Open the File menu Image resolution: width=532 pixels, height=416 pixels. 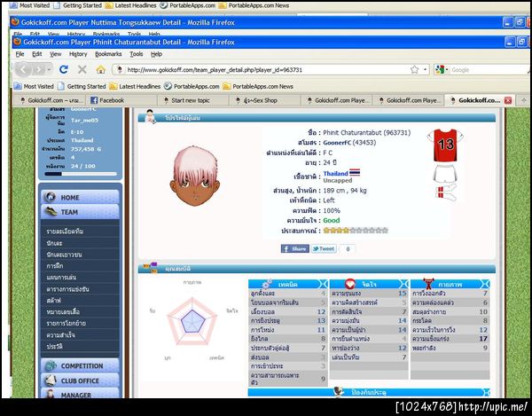tap(20, 54)
